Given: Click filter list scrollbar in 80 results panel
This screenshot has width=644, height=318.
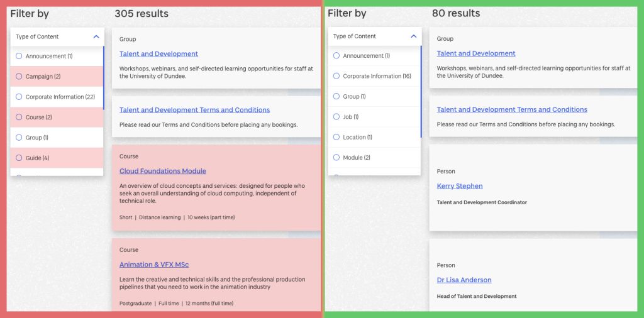Looking at the screenshot, I should [421, 92].
